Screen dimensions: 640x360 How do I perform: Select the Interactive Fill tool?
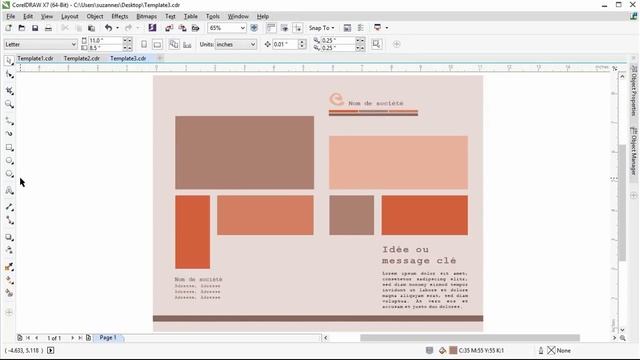9,280
